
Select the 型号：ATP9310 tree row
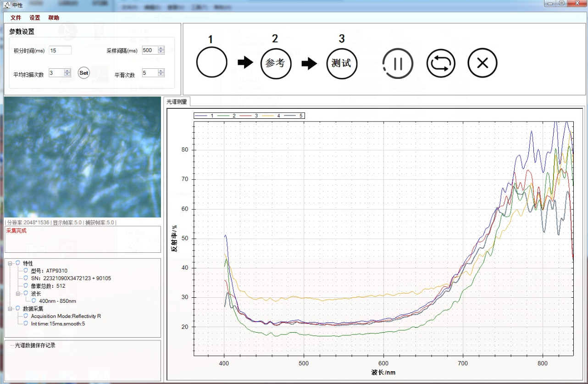coord(49,271)
